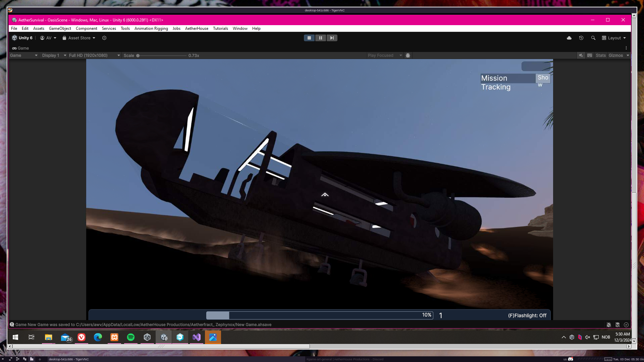This screenshot has width=644, height=362.
Task: Open the Undo History icon
Action: coord(581,38)
